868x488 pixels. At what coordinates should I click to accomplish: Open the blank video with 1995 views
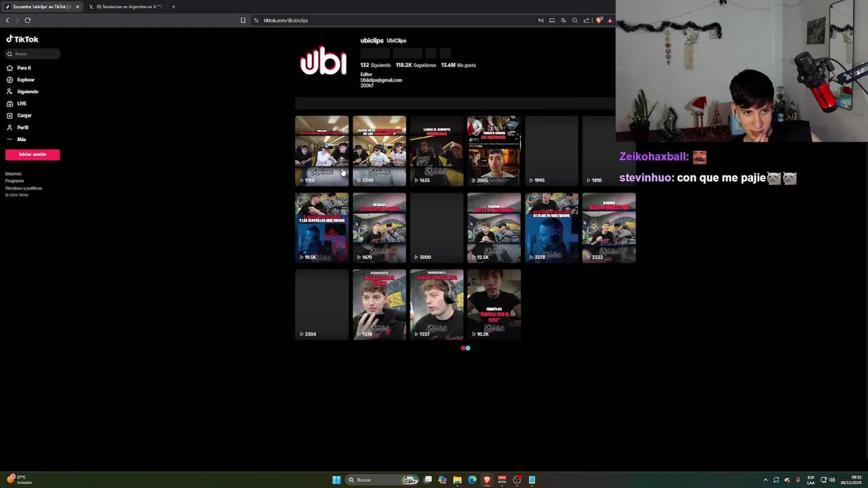(551, 150)
